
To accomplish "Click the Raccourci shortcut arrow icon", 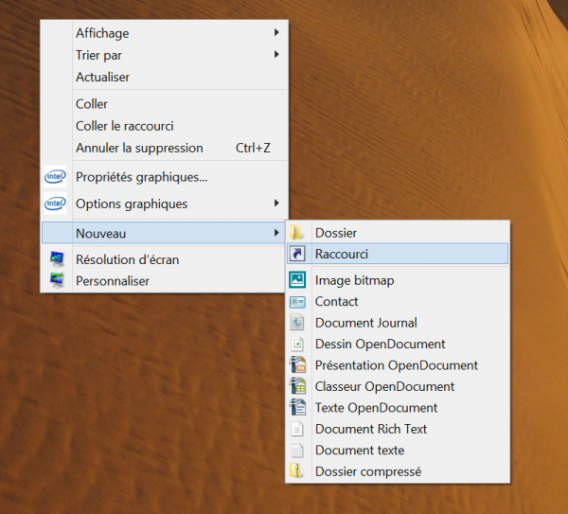I will (297, 254).
